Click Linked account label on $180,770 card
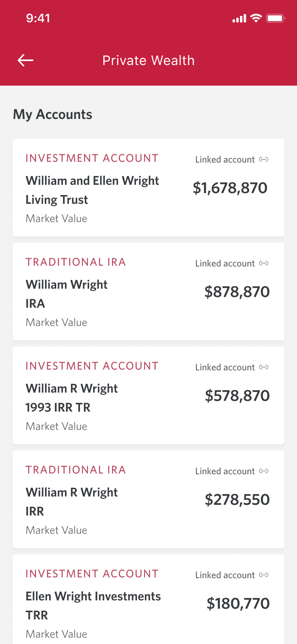 click(225, 575)
